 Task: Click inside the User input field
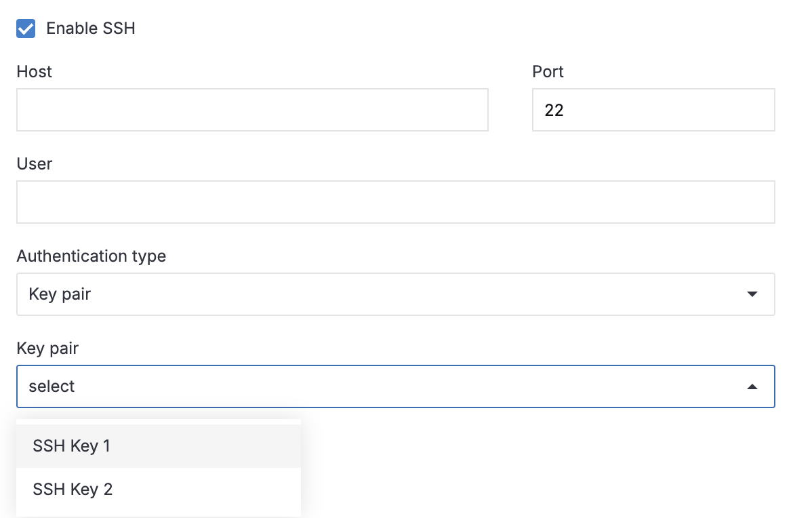[396, 202]
